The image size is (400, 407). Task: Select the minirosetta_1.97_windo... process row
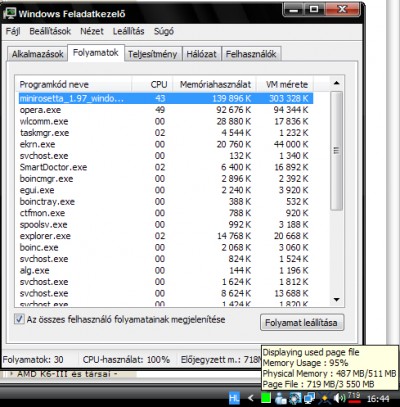tap(165, 98)
